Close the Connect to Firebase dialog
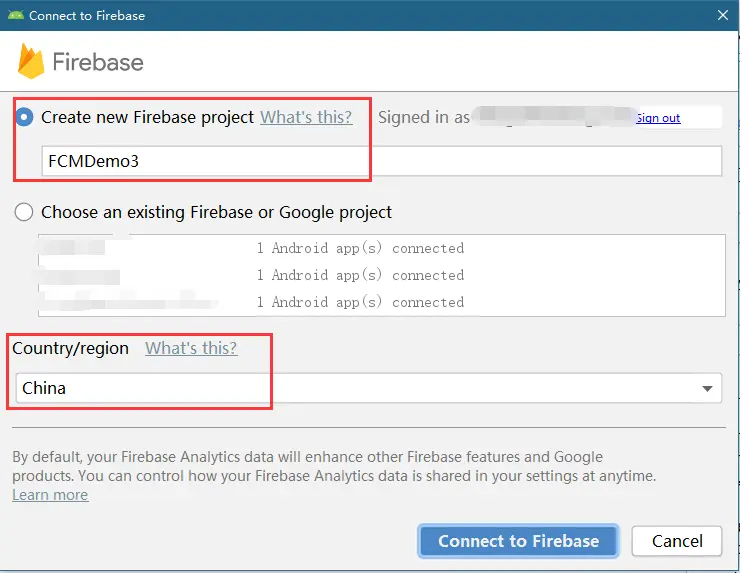The image size is (740, 573). tap(722, 15)
